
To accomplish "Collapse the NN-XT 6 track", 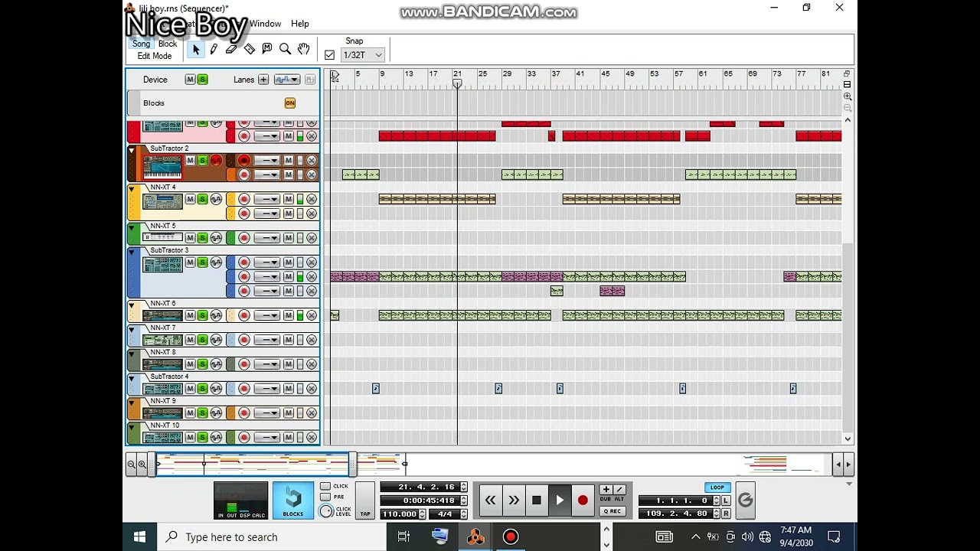I will (x=131, y=306).
